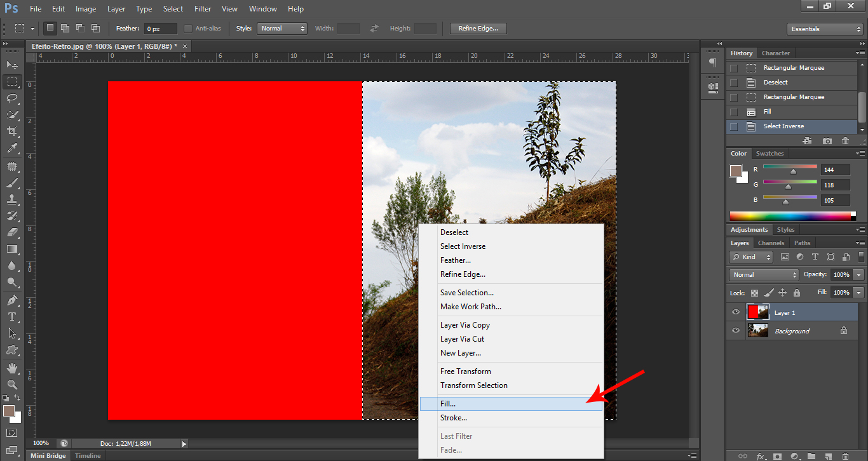Pick the Eyedropper tool
868x461 pixels.
[12, 149]
